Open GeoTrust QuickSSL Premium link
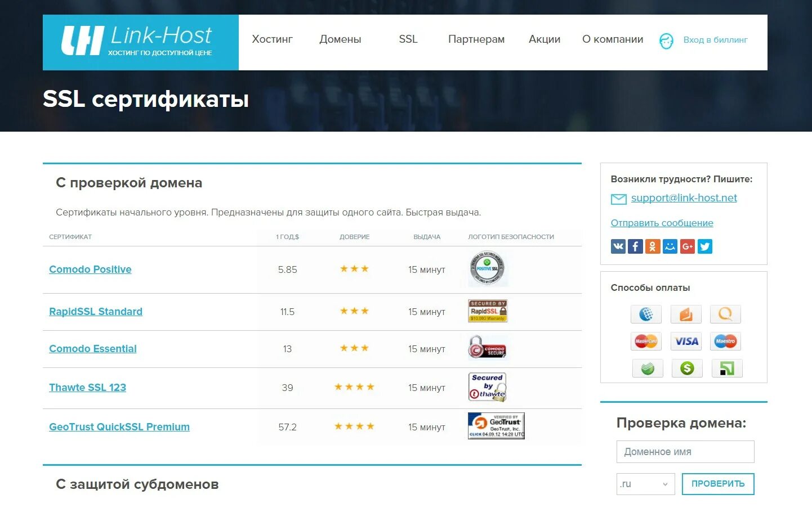 tap(119, 427)
